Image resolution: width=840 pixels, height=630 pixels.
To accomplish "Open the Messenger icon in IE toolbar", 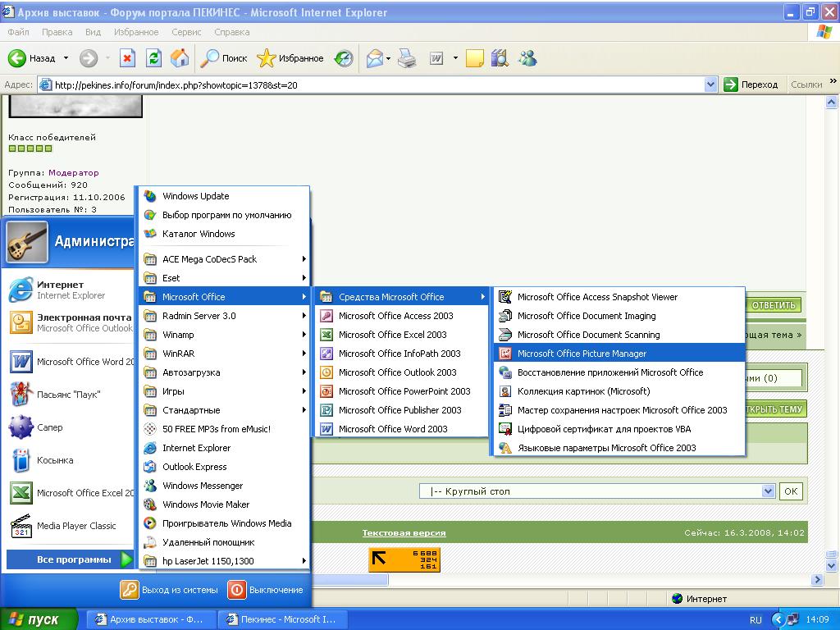I will point(527,58).
